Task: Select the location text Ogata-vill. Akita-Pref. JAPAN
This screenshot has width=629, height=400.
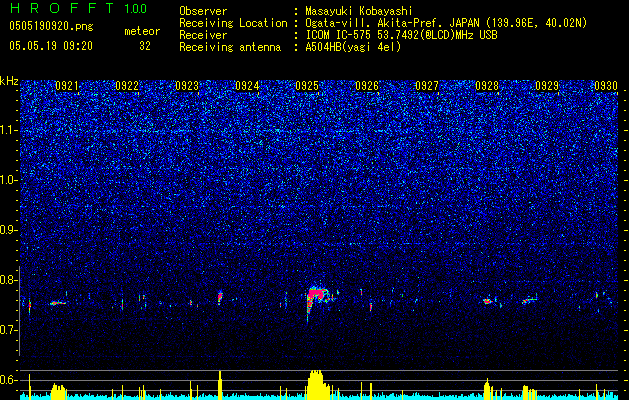Action: point(392,23)
